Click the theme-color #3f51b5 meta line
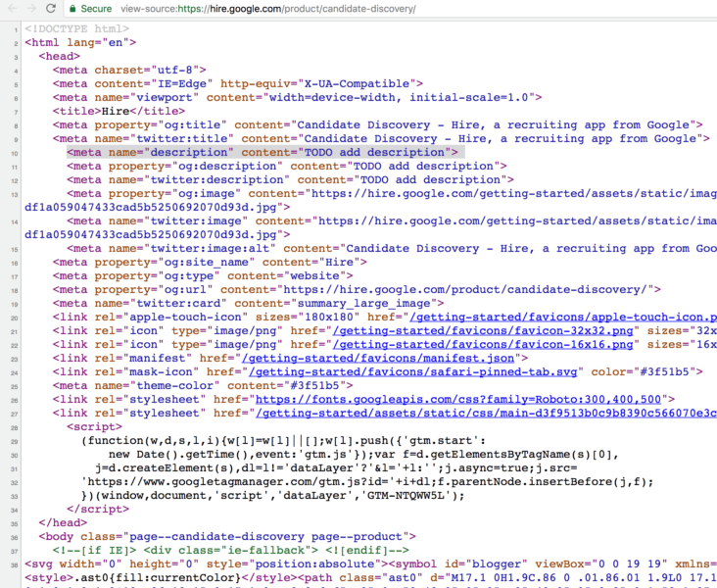The width and height of the screenshot is (717, 588). (x=203, y=386)
